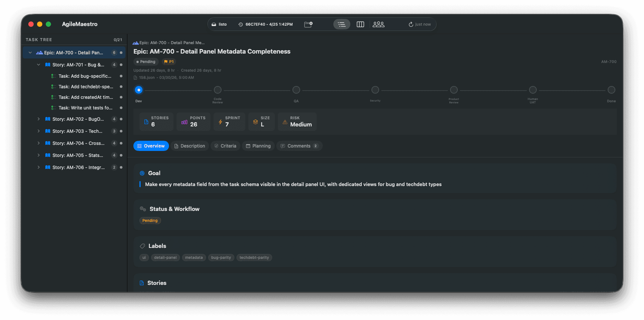Click the Points bar chart icon
644x320 pixels.
pos(184,122)
